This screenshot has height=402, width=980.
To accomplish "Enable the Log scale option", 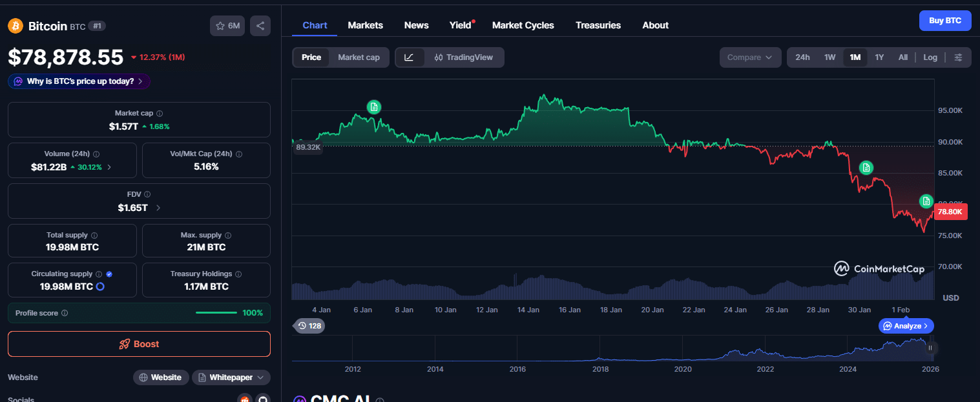I will point(930,57).
